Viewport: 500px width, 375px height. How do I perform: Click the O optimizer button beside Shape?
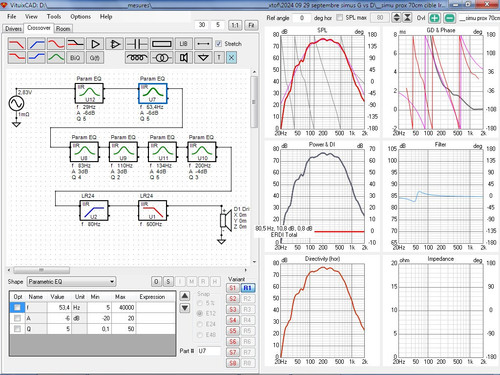coord(156,282)
